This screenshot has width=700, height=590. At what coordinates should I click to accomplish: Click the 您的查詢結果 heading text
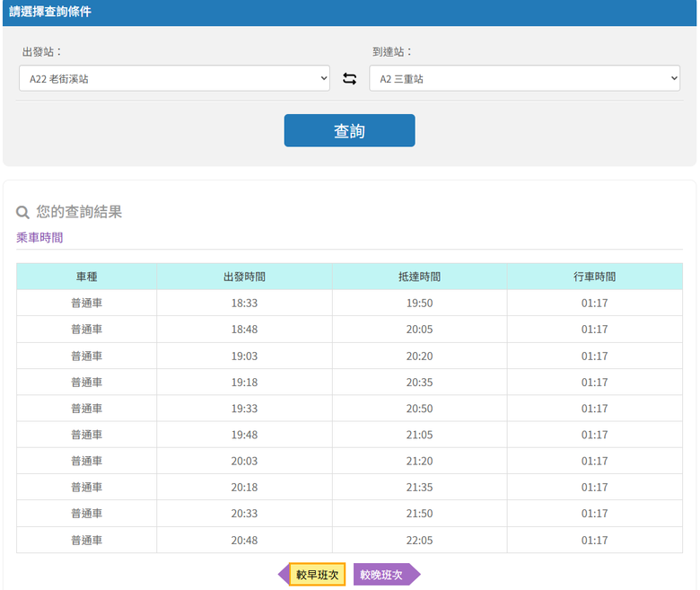point(79,212)
